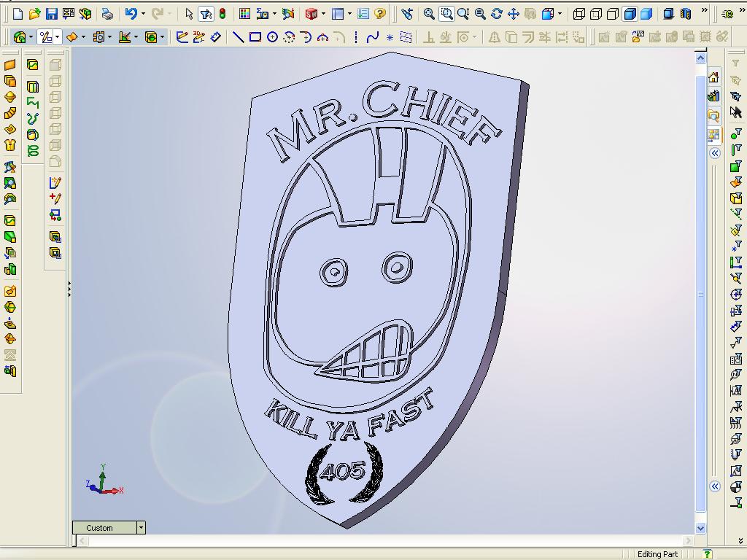Toggle the Section View

tap(686, 14)
